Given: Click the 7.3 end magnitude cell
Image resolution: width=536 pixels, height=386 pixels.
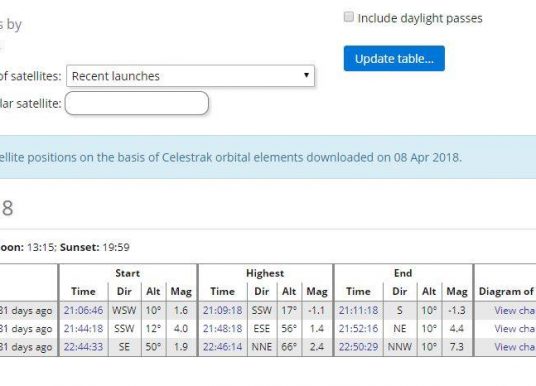Looking at the screenshot, I should (x=457, y=347).
